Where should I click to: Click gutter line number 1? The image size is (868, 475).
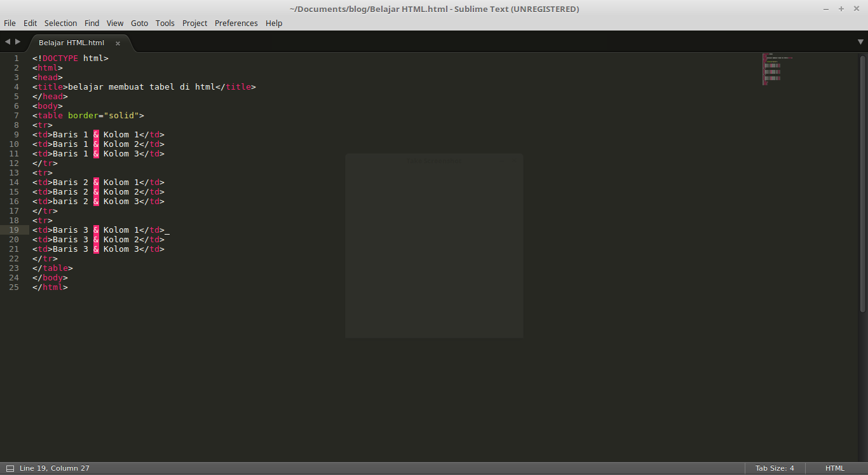pyautogui.click(x=17, y=58)
